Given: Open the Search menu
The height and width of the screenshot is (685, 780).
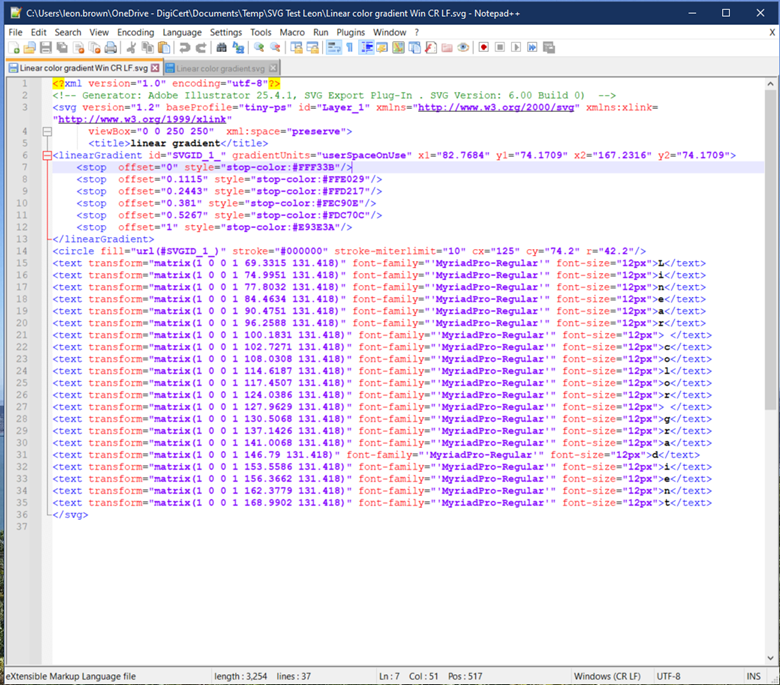Looking at the screenshot, I should point(68,32).
